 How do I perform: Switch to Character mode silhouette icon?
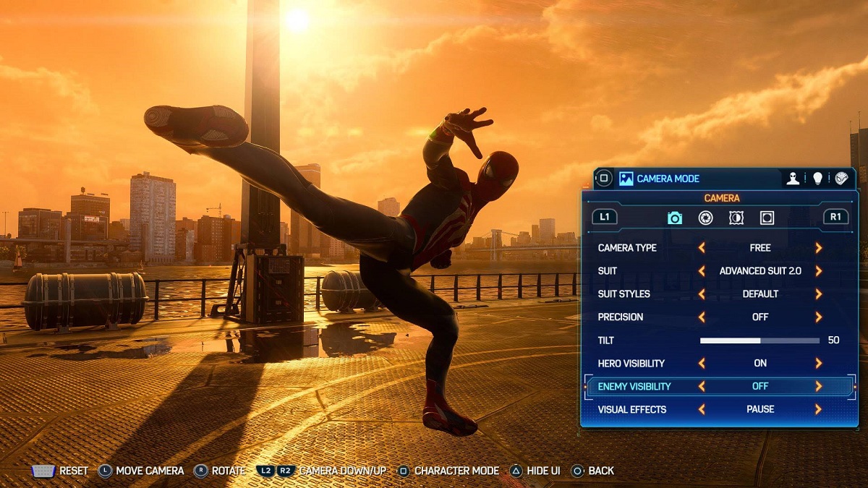click(793, 179)
